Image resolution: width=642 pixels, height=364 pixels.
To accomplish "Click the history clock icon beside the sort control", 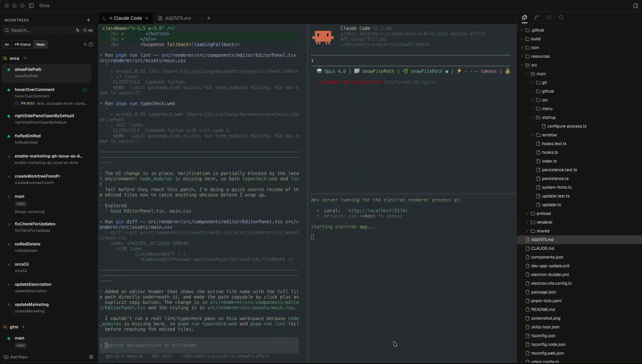I will coord(90,44).
